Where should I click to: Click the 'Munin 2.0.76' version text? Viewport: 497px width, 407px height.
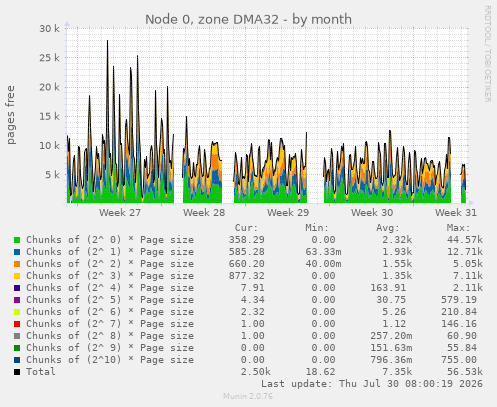248,396
